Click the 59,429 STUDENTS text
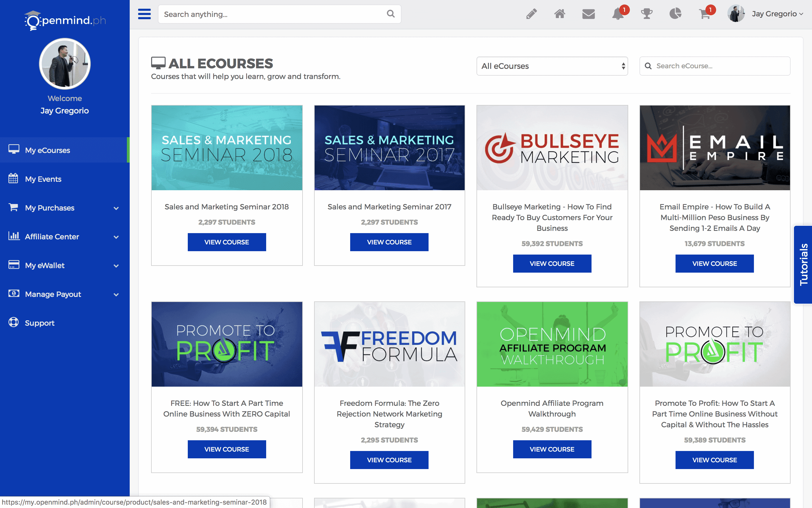 pos(552,429)
